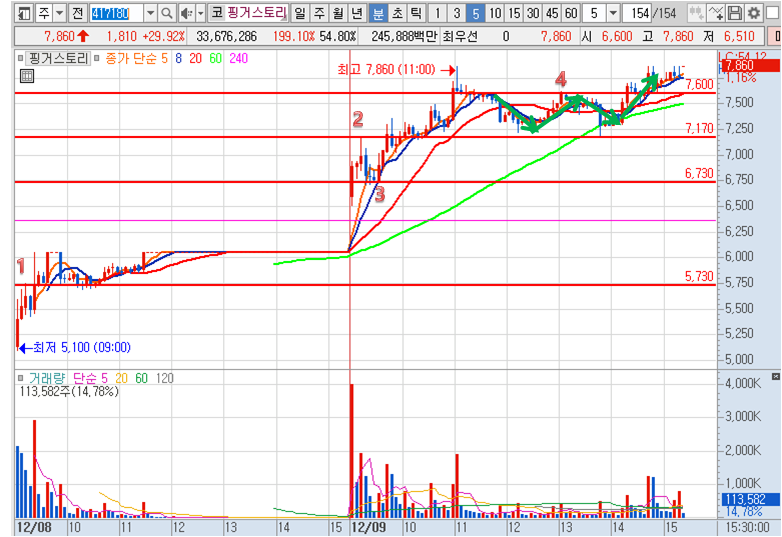Select the red 20 moving average legend

coord(196,58)
